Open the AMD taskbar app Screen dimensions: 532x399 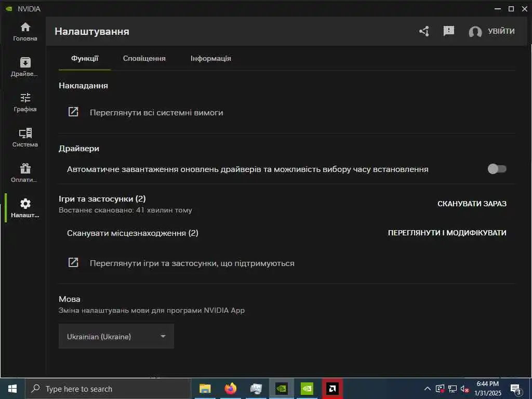click(x=332, y=389)
